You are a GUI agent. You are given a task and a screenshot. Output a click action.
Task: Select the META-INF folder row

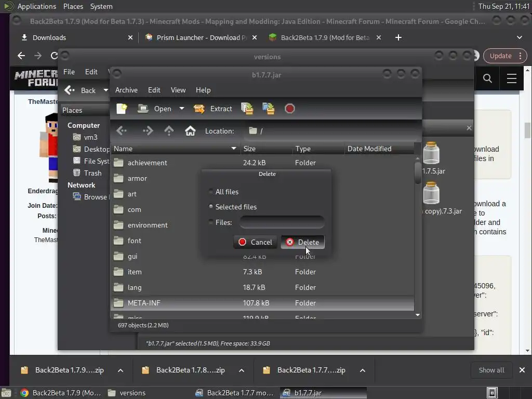(x=262, y=303)
